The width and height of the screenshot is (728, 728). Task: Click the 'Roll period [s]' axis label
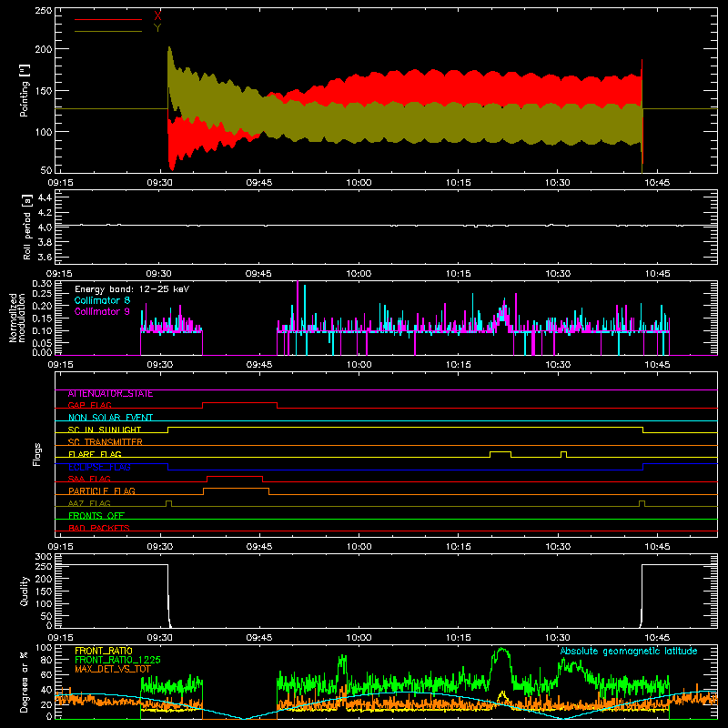(26, 227)
